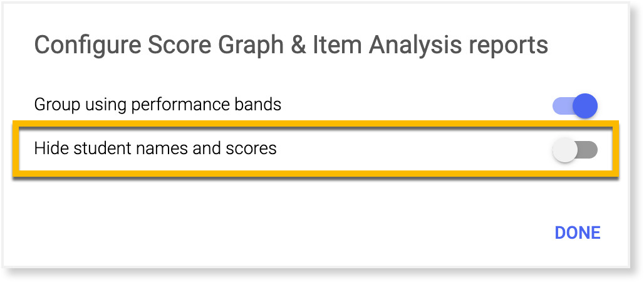Image resolution: width=644 pixels, height=282 pixels.
Task: Disable the Group using performance bands toggle
Action: point(575,106)
